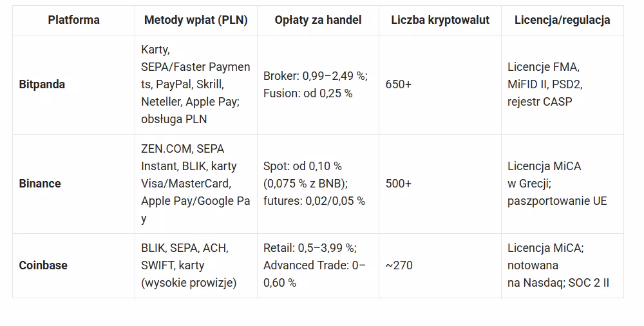Click the Licencja MiCA w Grecji cell
The height and width of the screenshot is (326, 644).
(x=557, y=184)
